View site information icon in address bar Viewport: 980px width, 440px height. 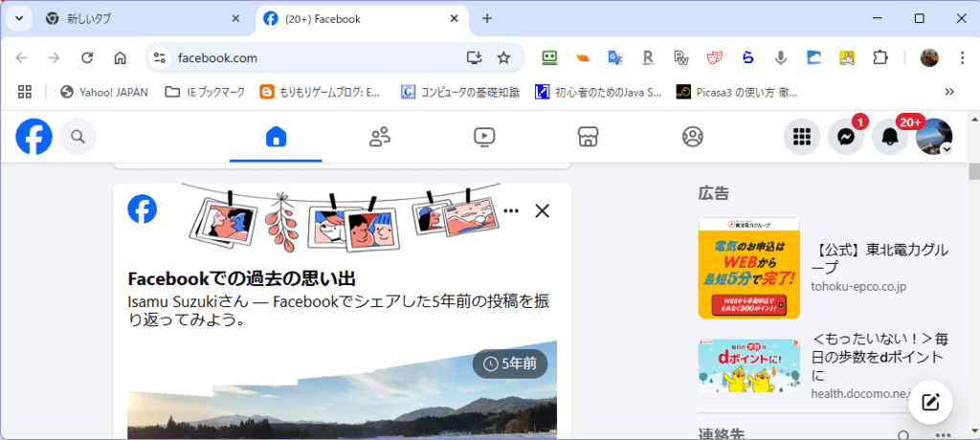160,58
